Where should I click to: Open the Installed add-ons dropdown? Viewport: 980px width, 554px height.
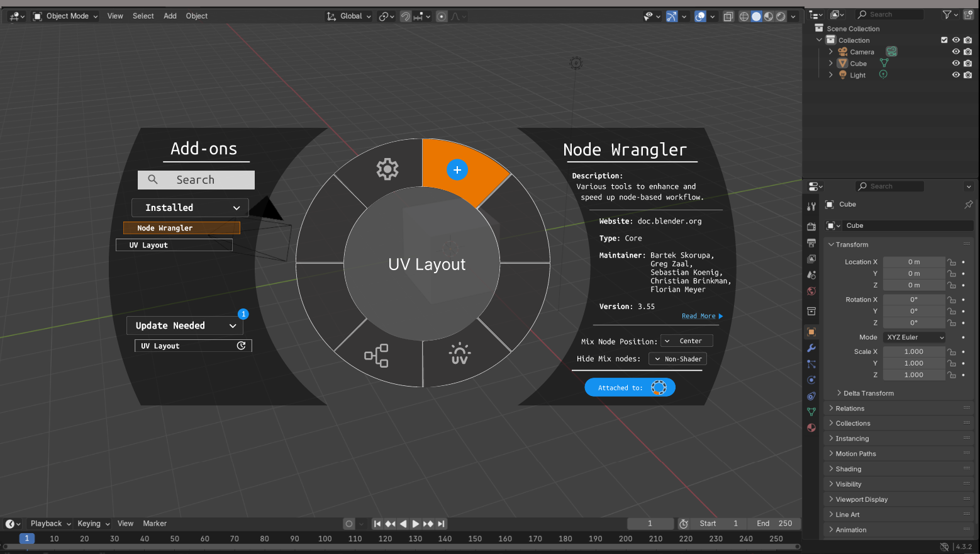tap(190, 208)
